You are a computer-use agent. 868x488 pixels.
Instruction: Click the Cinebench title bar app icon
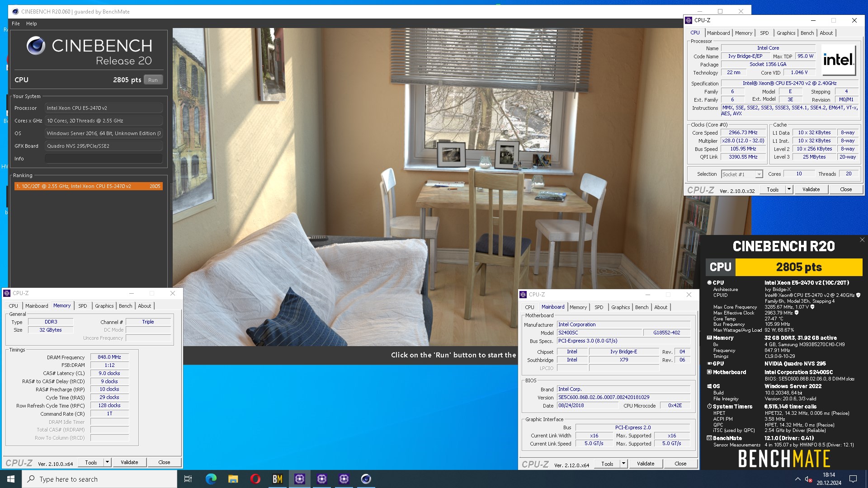(x=15, y=11)
